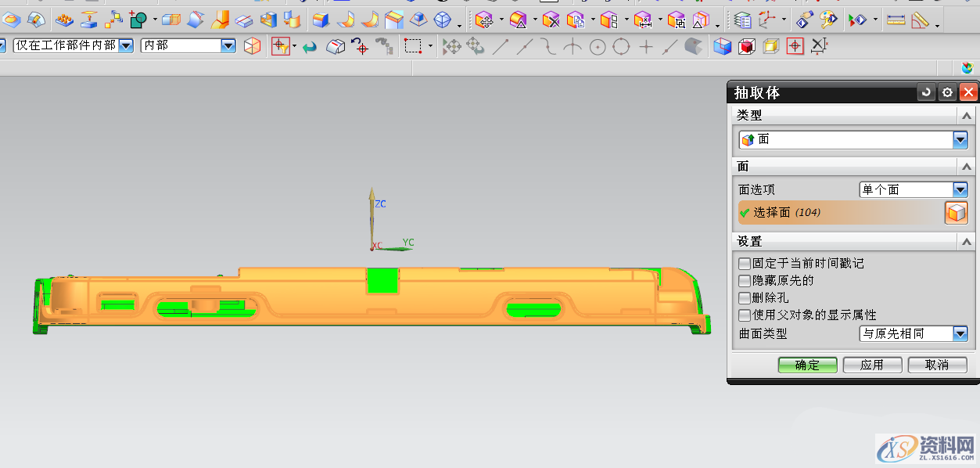The width and height of the screenshot is (980, 468).
Task: Click the Measure Angle icon
Action: pos(921,20)
